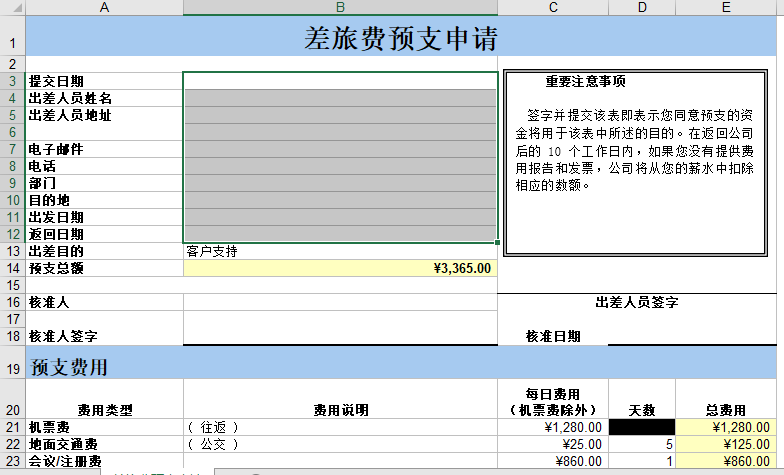Click the gray 返回日期 input cell
Image resolution: width=784 pixels, height=475 pixels.
coord(340,234)
